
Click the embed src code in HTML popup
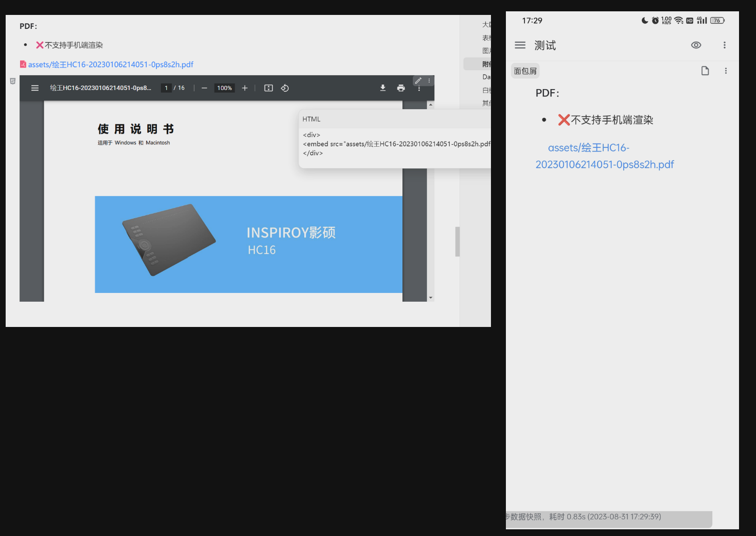[x=397, y=144]
